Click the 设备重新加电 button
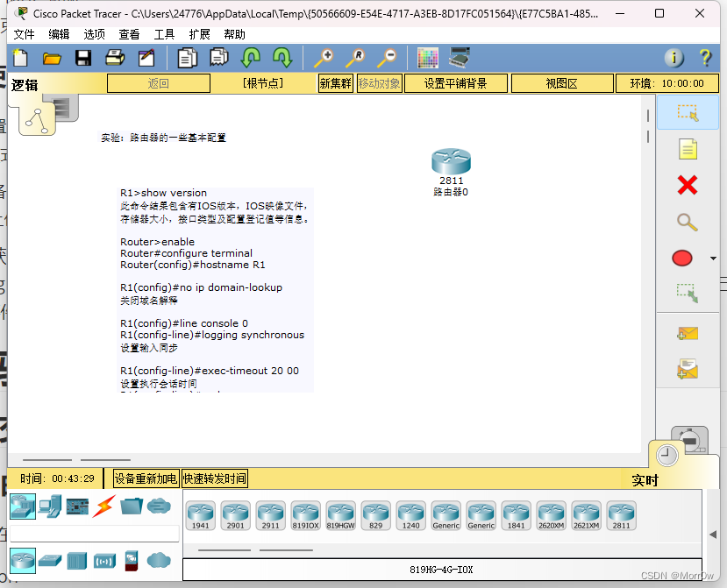Viewport: 727px width, 588px height. 146,478
